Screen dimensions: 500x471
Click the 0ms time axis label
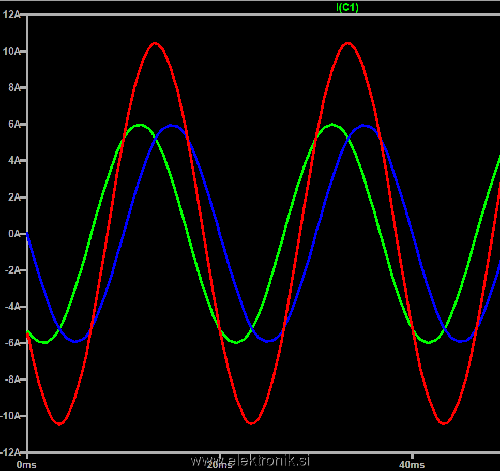[x=27, y=464]
